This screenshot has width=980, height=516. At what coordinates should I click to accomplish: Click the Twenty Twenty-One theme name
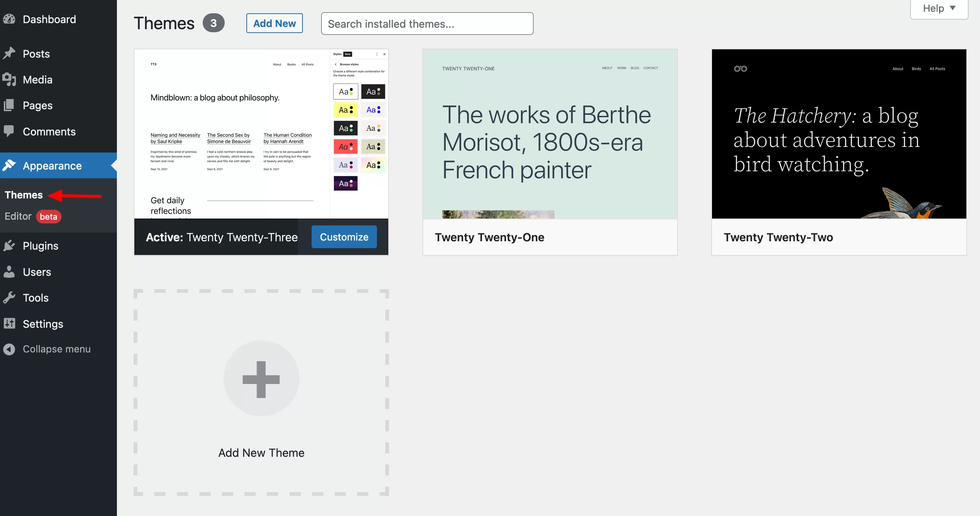pyautogui.click(x=489, y=237)
